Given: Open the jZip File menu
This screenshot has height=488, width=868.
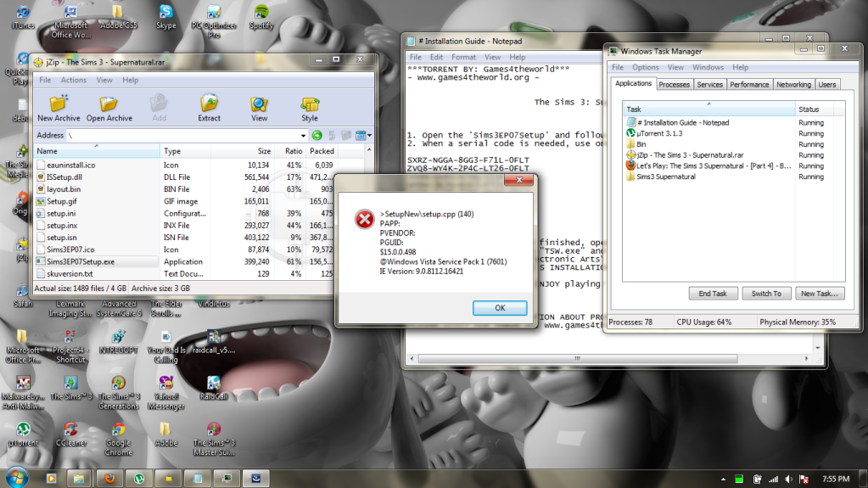Looking at the screenshot, I should click(x=45, y=80).
